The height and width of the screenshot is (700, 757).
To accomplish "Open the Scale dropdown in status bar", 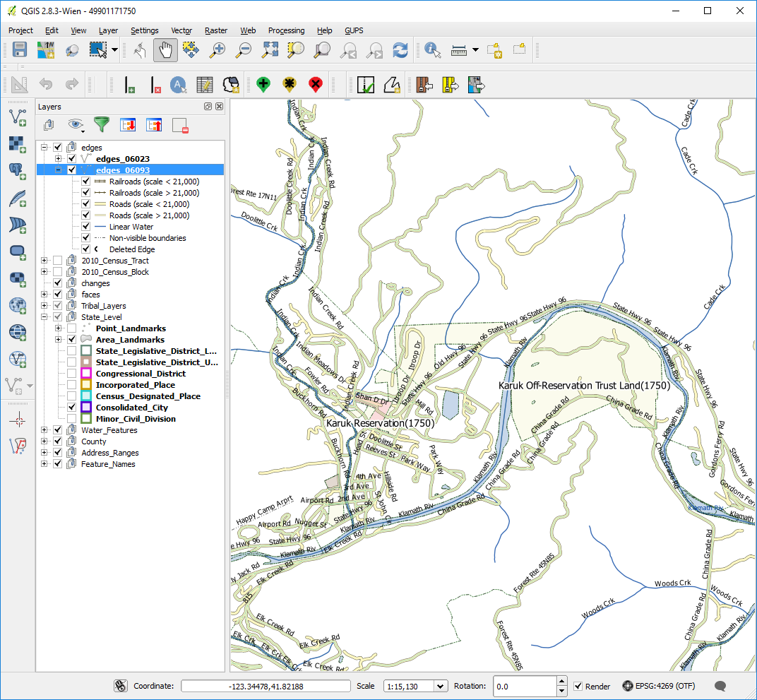I will [441, 686].
